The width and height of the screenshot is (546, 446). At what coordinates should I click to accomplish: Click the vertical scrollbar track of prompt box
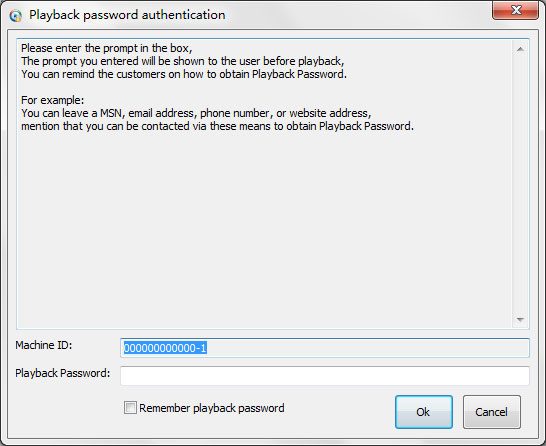pyautogui.click(x=520, y=184)
